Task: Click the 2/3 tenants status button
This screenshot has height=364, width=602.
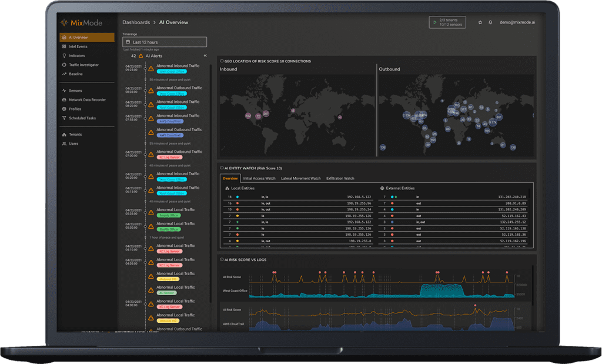Action: pos(449,22)
